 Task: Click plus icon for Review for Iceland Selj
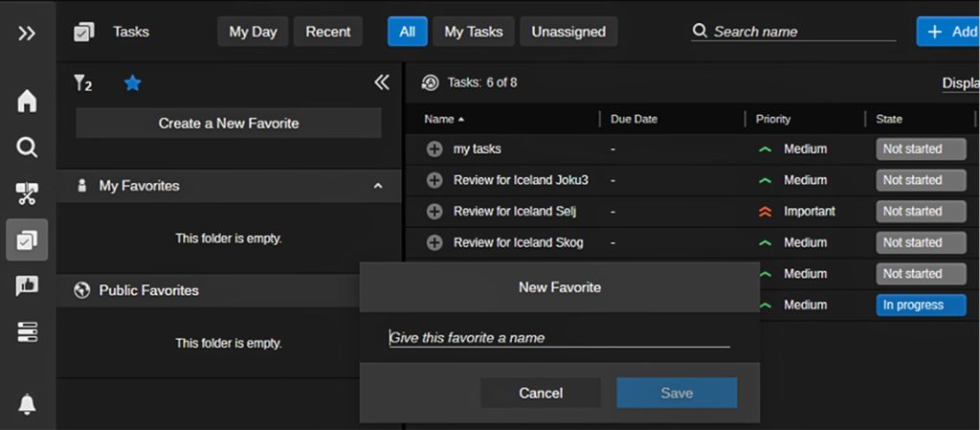tap(434, 212)
